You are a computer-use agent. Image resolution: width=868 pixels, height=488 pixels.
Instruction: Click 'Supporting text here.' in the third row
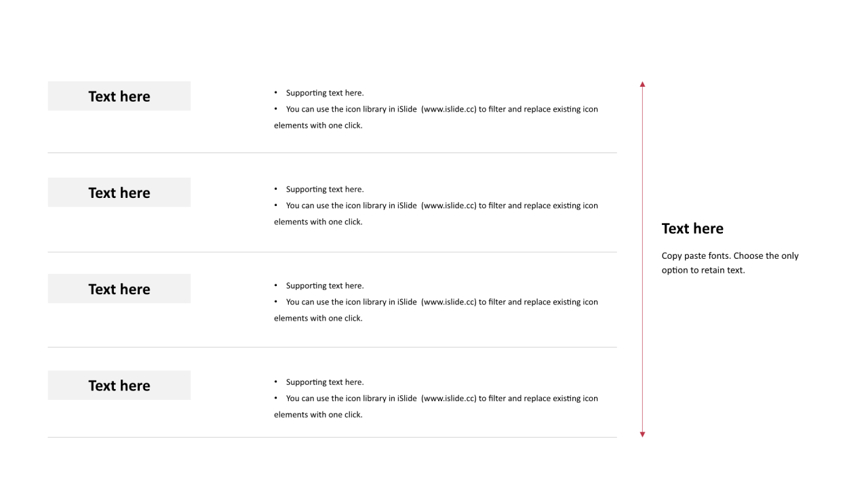(325, 285)
